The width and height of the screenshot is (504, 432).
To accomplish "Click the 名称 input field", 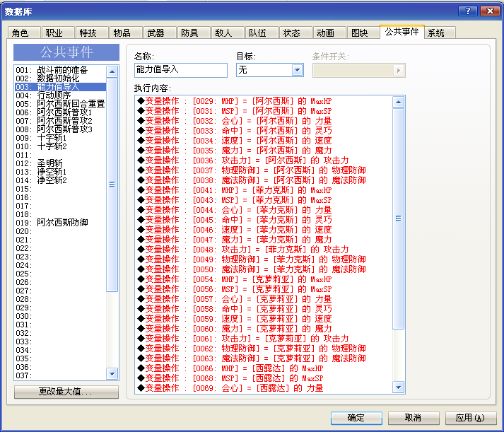I will coord(181,70).
